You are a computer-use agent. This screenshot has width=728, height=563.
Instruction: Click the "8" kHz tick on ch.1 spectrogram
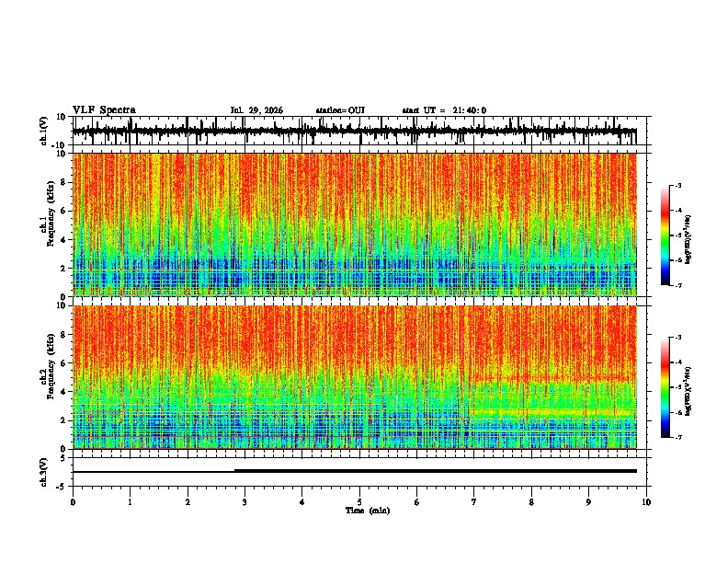coord(63,182)
